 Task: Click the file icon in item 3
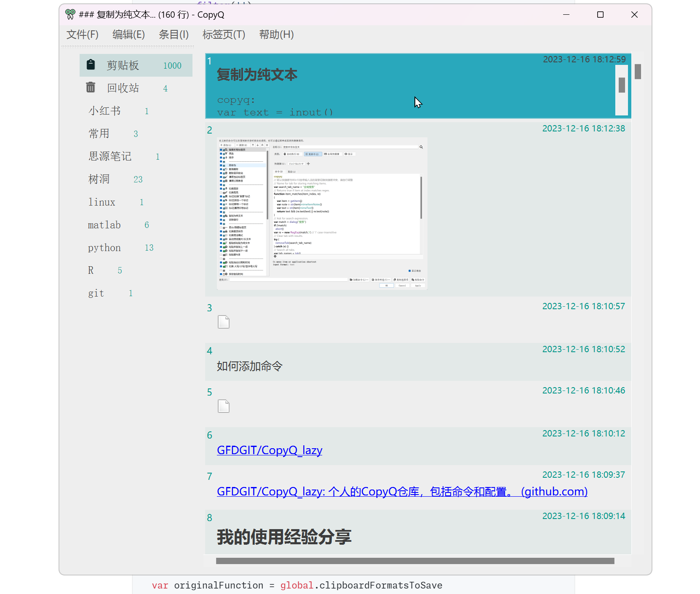pos(224,322)
